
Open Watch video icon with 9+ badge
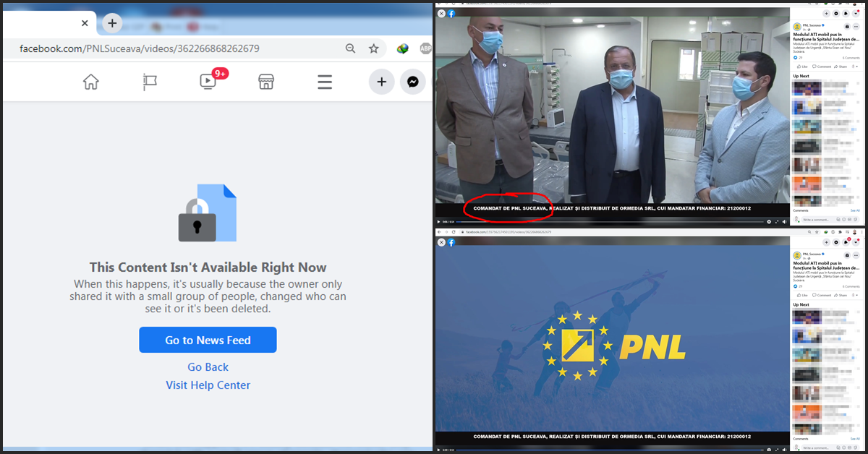[208, 82]
